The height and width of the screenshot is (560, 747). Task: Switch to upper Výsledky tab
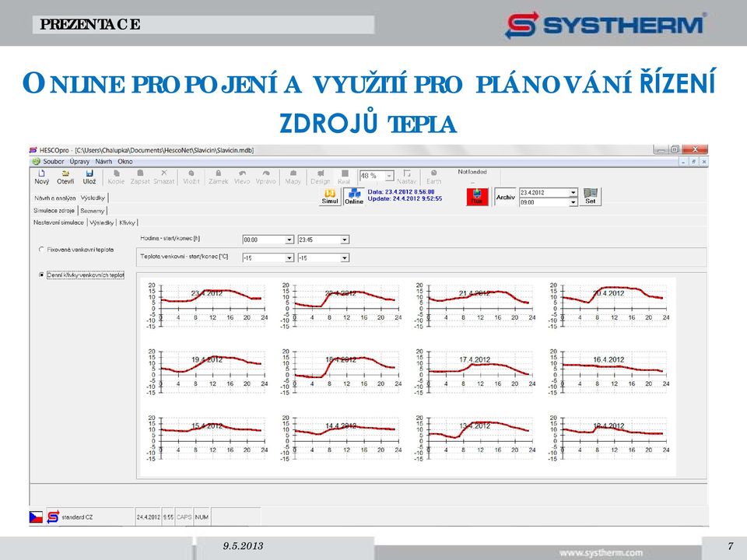[93, 198]
